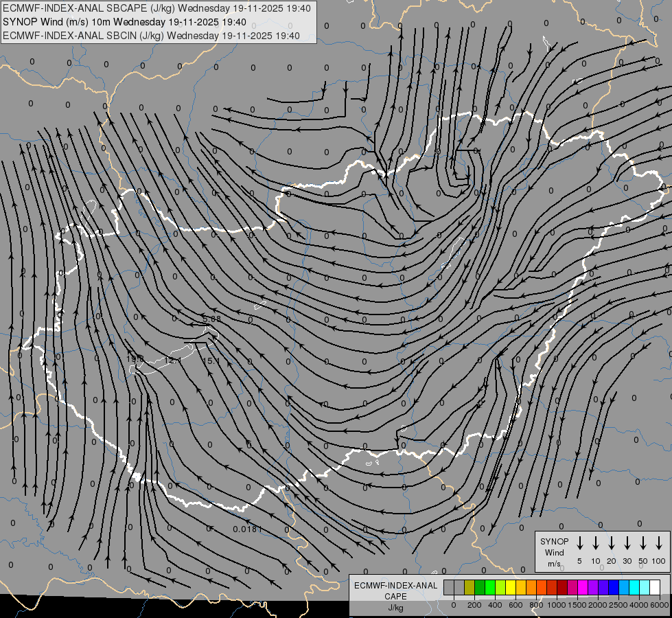
Task: Click the 5 m/s wind arrow in the legend
Action: pyautogui.click(x=579, y=543)
